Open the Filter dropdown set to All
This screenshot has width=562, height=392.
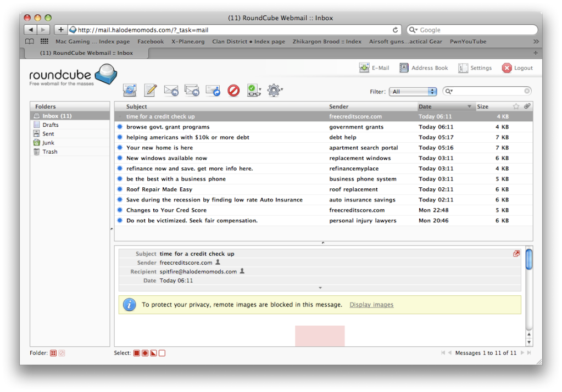pyautogui.click(x=413, y=91)
